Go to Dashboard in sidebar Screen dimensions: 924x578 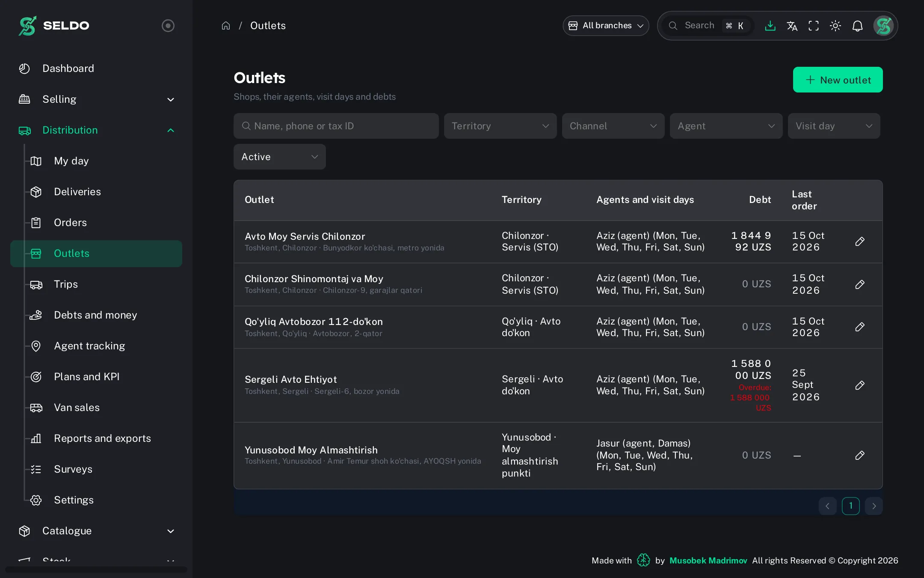pos(96,69)
